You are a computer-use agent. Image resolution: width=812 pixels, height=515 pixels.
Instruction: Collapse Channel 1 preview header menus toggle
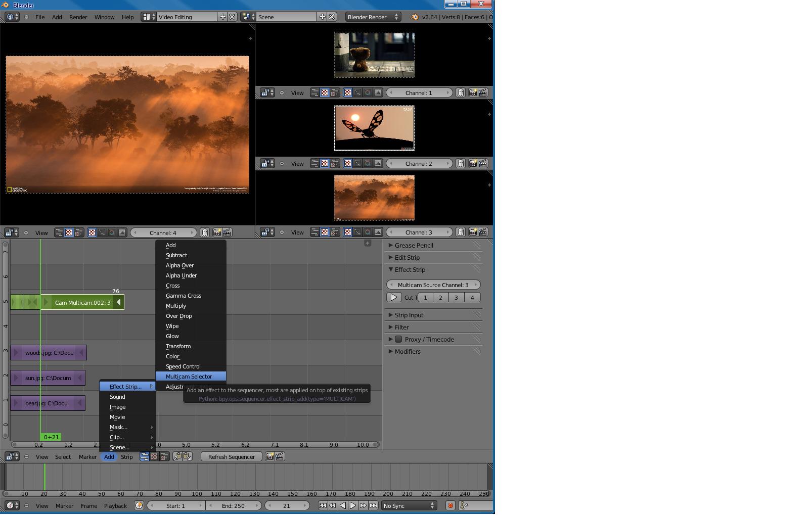(282, 93)
